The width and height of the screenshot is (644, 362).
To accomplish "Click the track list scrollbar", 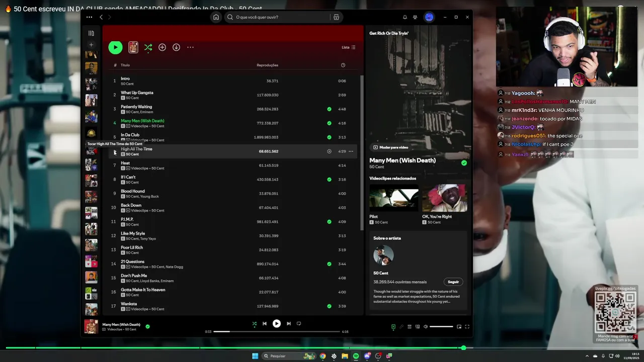I will pyautogui.click(x=361, y=153).
